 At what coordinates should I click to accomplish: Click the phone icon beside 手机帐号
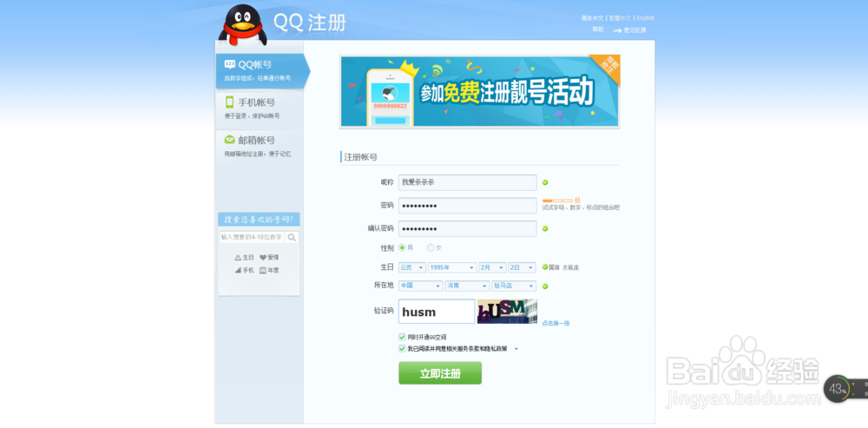(x=229, y=102)
